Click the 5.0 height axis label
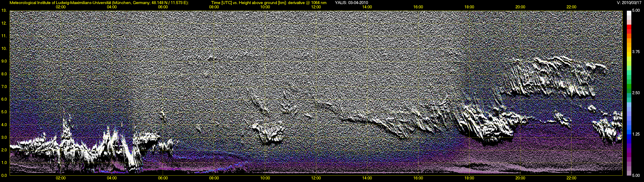The height and width of the screenshot is (182, 644). tap(4, 112)
